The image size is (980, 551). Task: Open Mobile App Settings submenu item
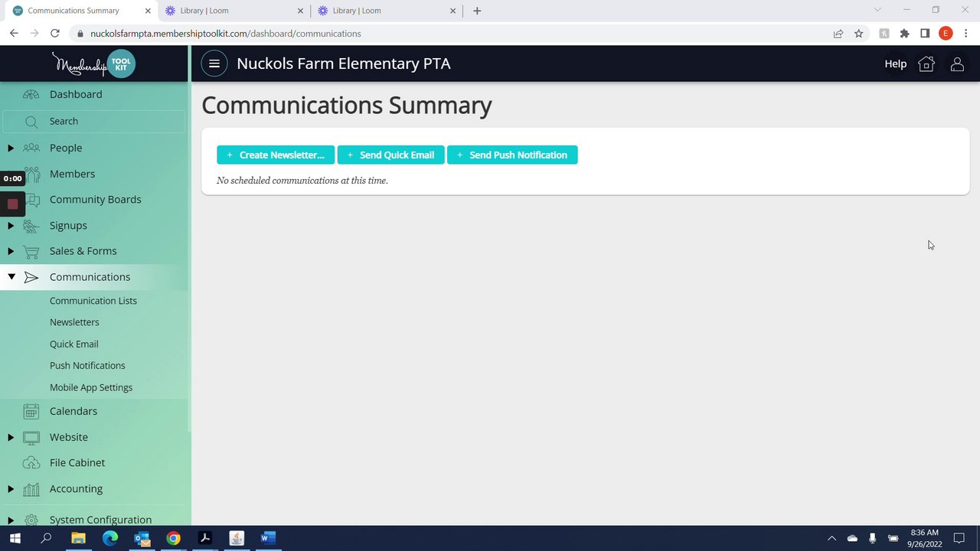tap(91, 387)
